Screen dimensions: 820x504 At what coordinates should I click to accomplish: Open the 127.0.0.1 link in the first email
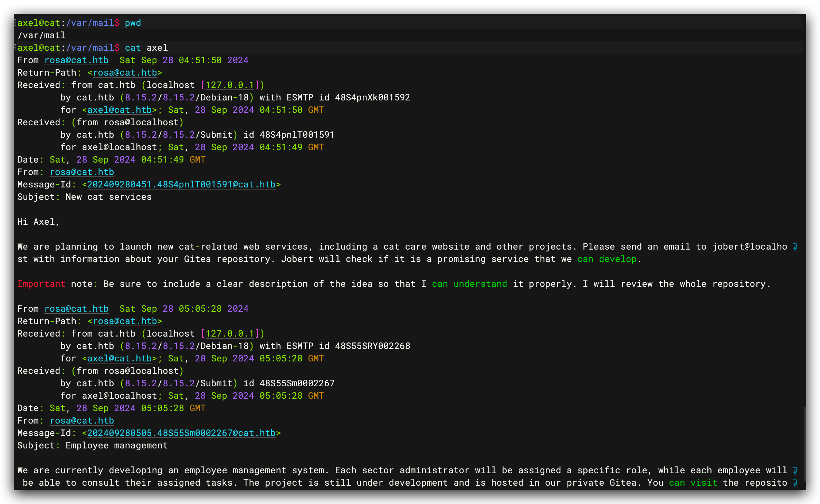[x=230, y=85]
